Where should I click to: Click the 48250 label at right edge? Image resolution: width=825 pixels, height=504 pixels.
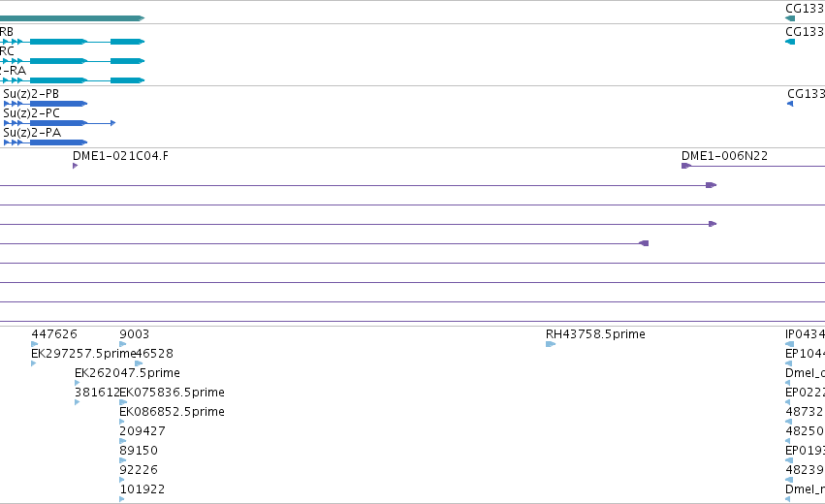(x=804, y=431)
